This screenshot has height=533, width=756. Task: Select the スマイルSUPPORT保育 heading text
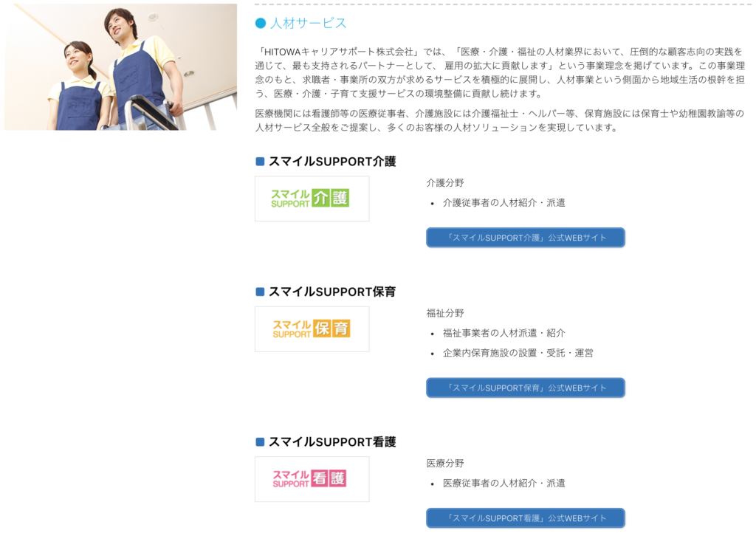click(332, 292)
